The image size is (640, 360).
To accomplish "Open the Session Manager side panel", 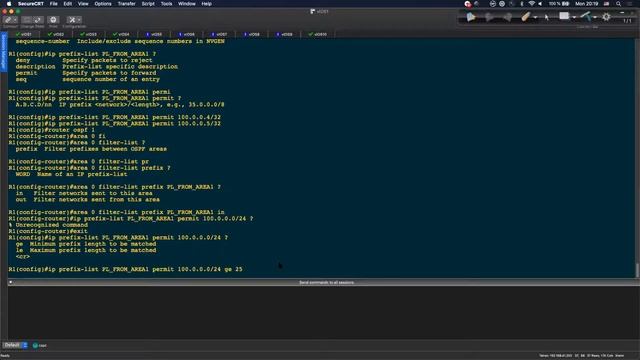I will click(x=4, y=51).
